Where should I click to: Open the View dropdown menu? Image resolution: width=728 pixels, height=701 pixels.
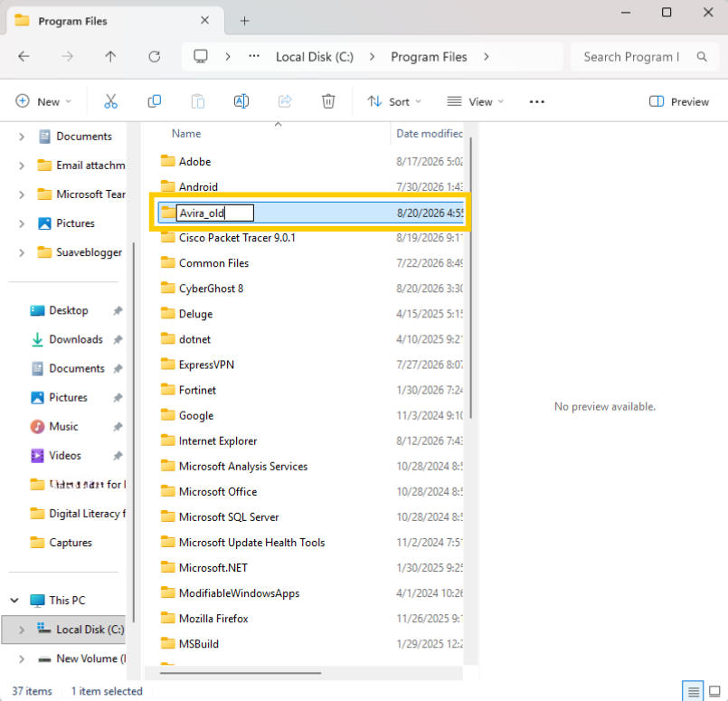tap(475, 101)
